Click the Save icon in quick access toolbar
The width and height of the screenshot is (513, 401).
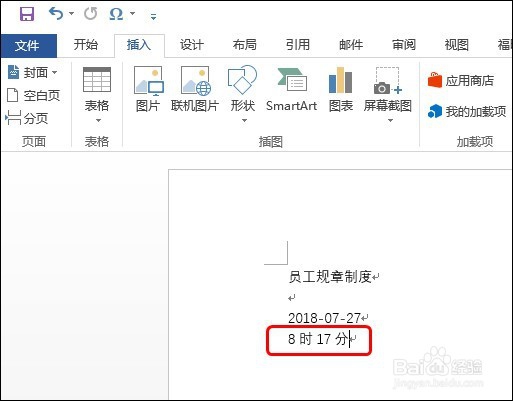coord(27,14)
